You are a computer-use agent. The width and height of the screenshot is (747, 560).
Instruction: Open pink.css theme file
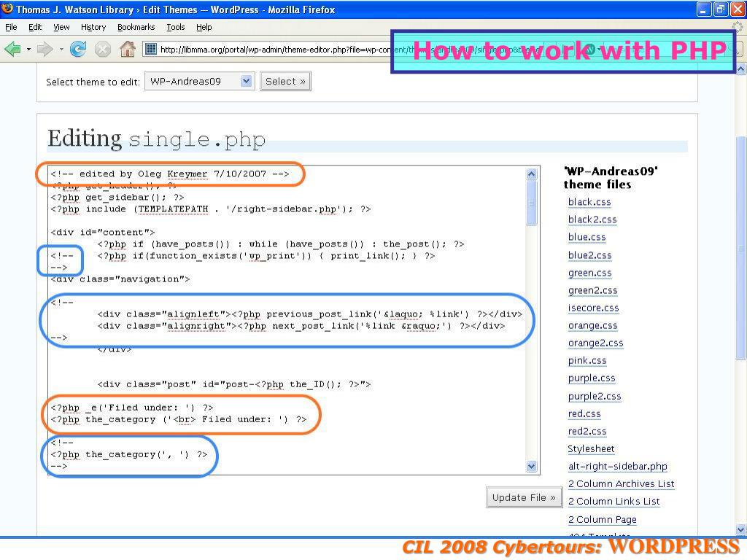(587, 360)
